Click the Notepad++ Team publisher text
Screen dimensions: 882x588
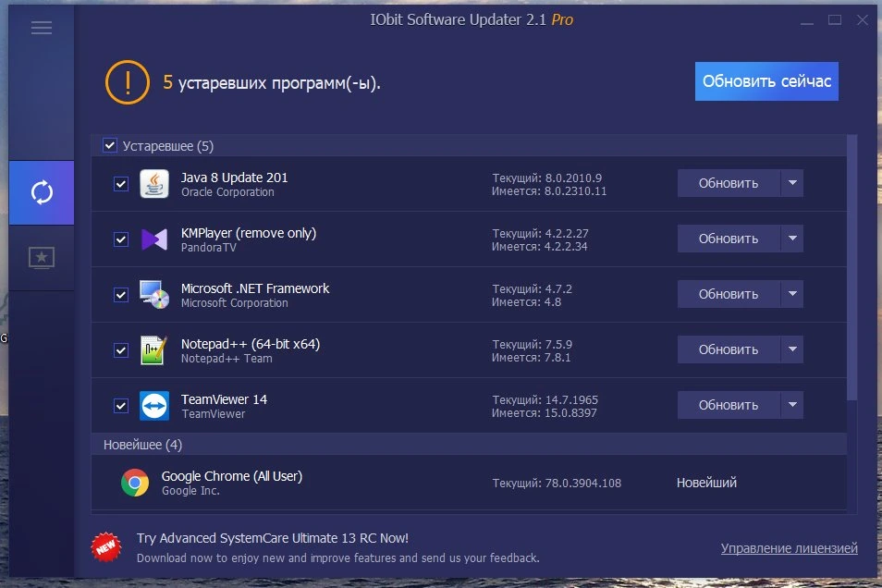227,359
